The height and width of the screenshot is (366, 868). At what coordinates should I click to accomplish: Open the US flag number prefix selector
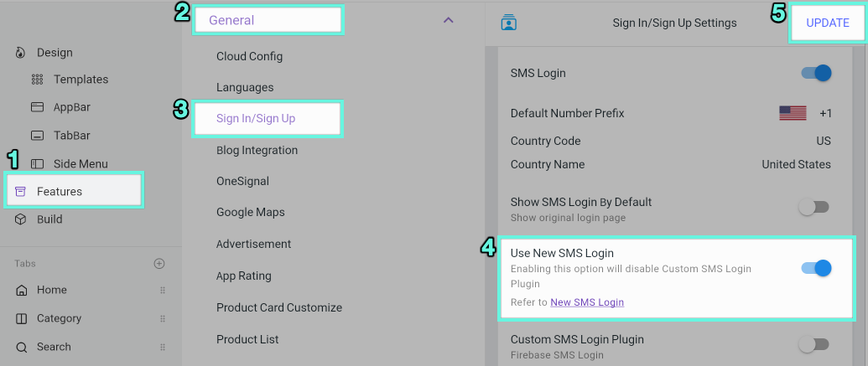pos(793,113)
